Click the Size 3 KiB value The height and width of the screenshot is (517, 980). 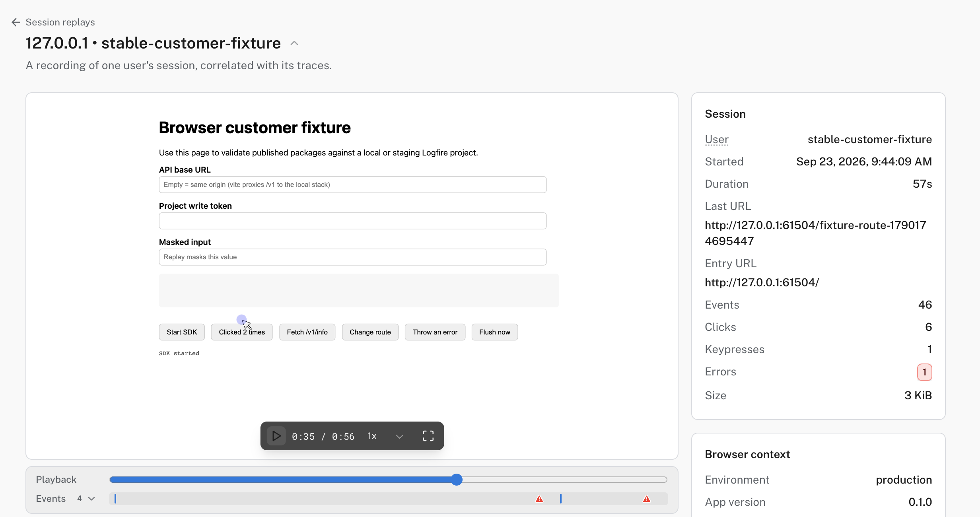coord(918,395)
